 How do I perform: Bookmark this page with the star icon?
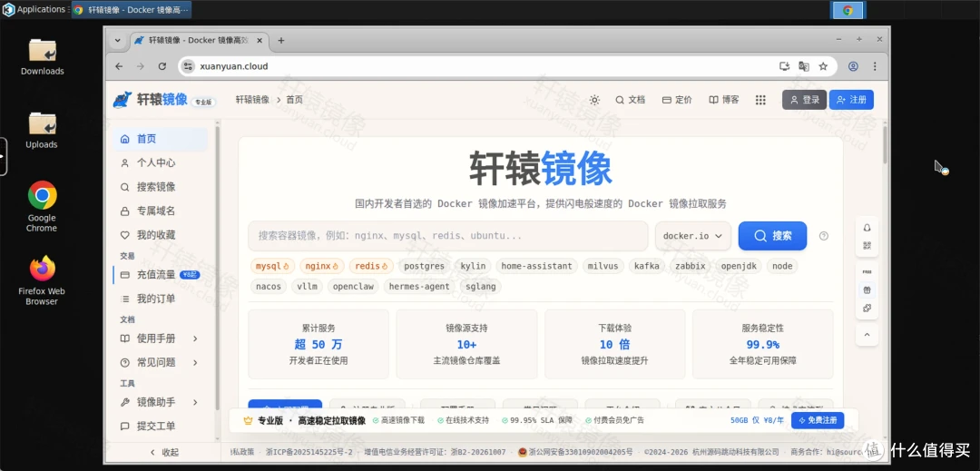click(x=823, y=66)
